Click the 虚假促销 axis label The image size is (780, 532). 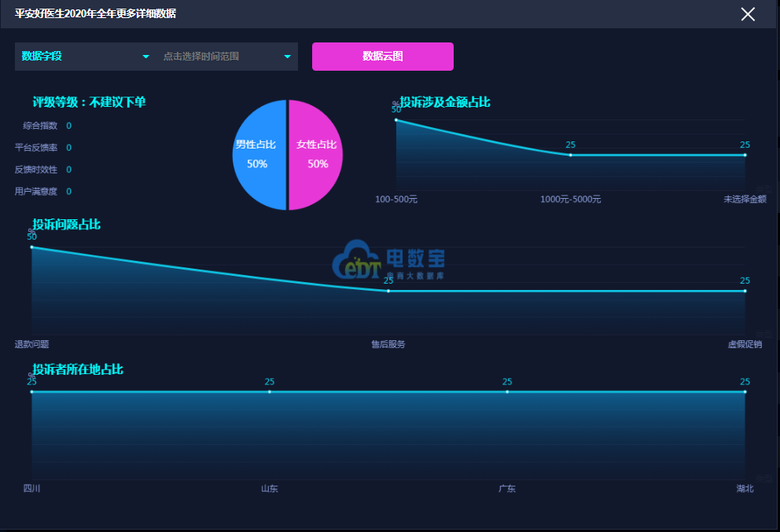(x=745, y=344)
